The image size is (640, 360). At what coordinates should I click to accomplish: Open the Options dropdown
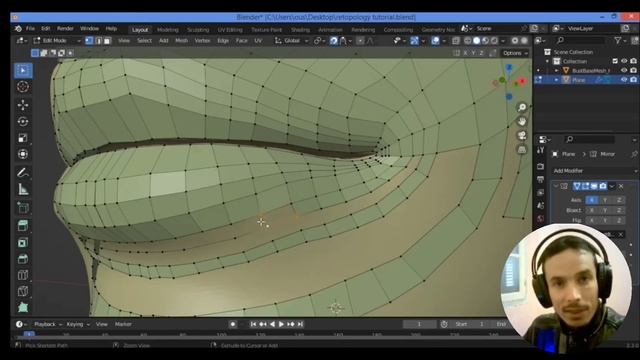[x=515, y=53]
